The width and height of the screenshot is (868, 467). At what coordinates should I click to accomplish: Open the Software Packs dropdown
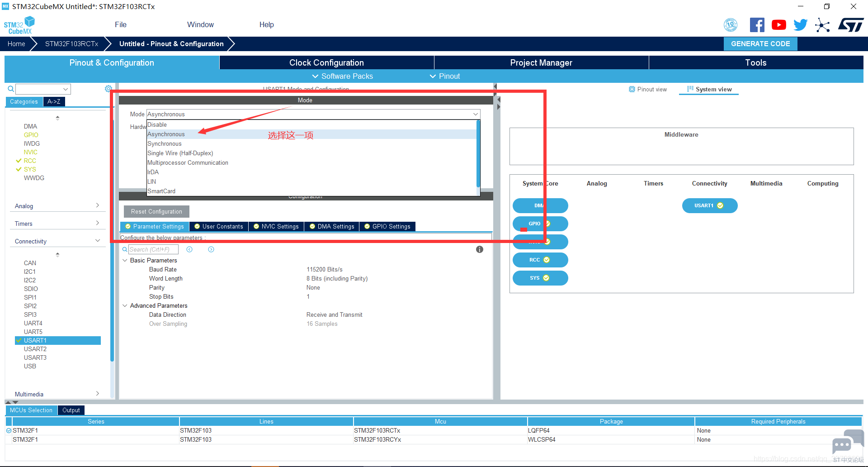coord(343,76)
